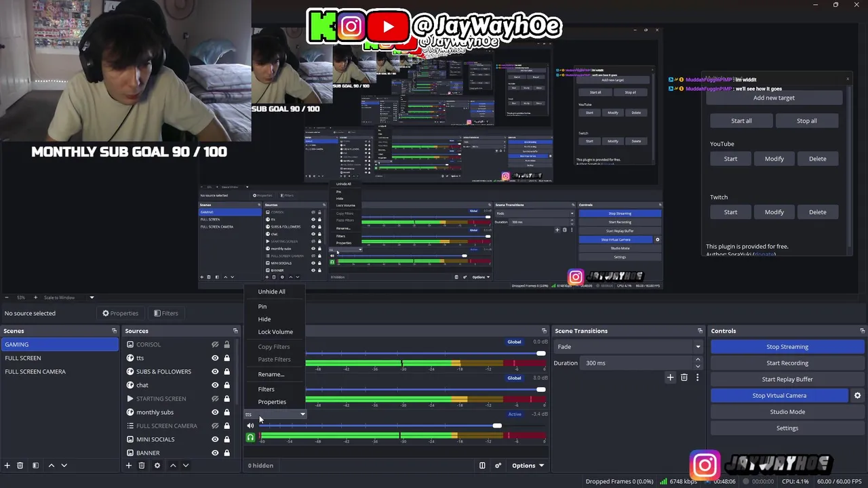This screenshot has height=488, width=868.
Task: Hide the monthly subs source
Action: point(215,412)
